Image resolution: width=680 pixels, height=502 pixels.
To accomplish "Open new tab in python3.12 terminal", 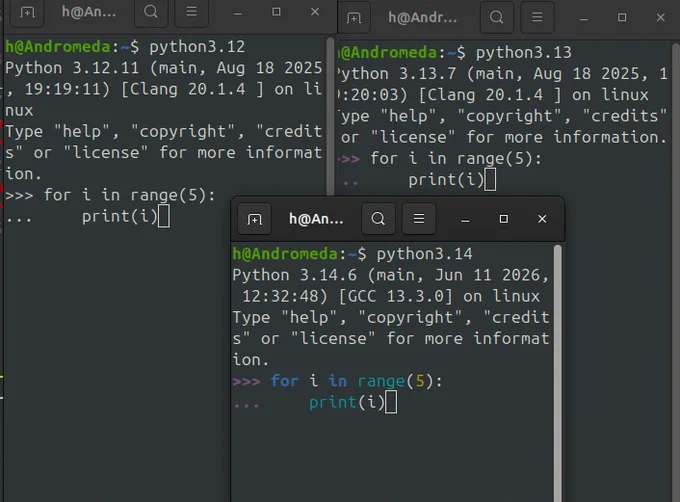I will (27, 13).
